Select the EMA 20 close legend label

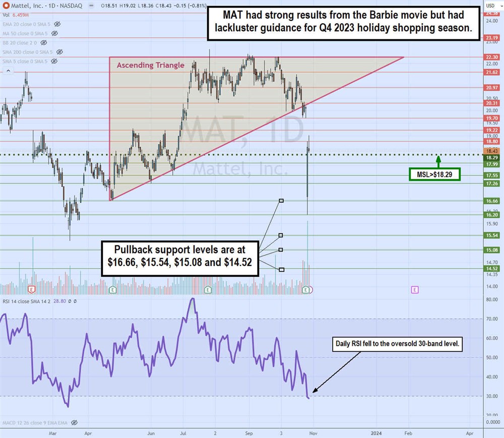point(26,24)
